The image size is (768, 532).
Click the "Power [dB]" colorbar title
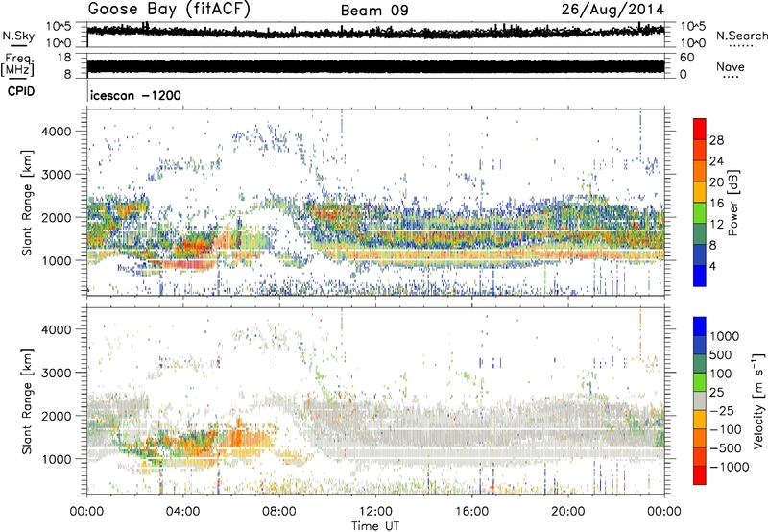pyautogui.click(x=733, y=203)
